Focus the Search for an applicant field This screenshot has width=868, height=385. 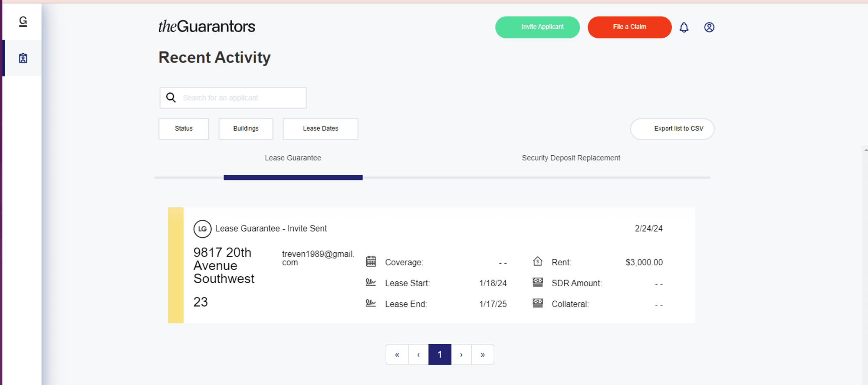[233, 98]
